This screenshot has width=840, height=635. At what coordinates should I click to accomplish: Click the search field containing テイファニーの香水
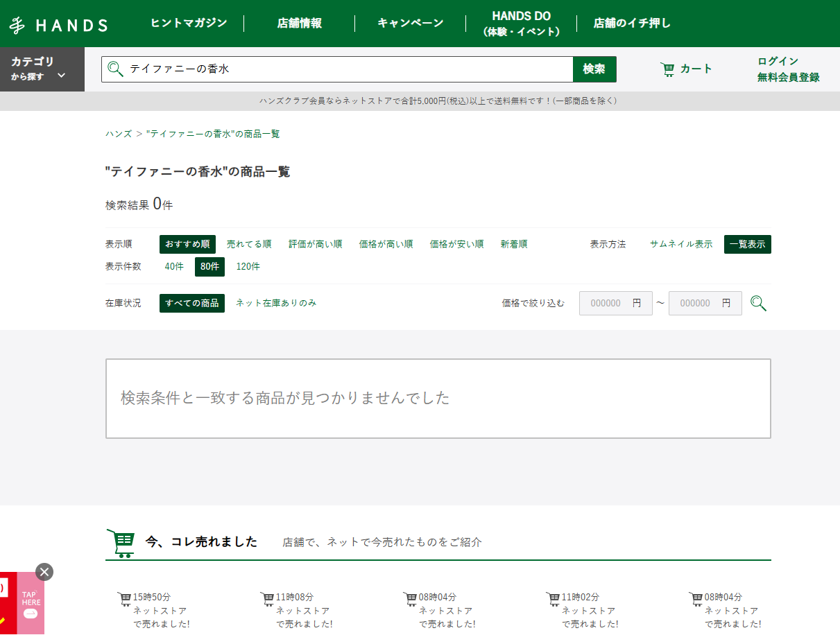coord(338,69)
